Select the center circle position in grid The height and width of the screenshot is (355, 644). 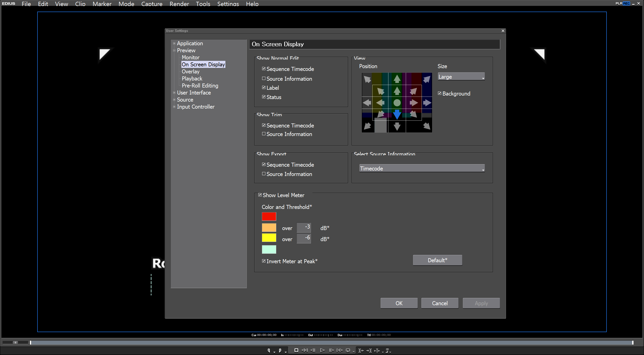pos(397,103)
